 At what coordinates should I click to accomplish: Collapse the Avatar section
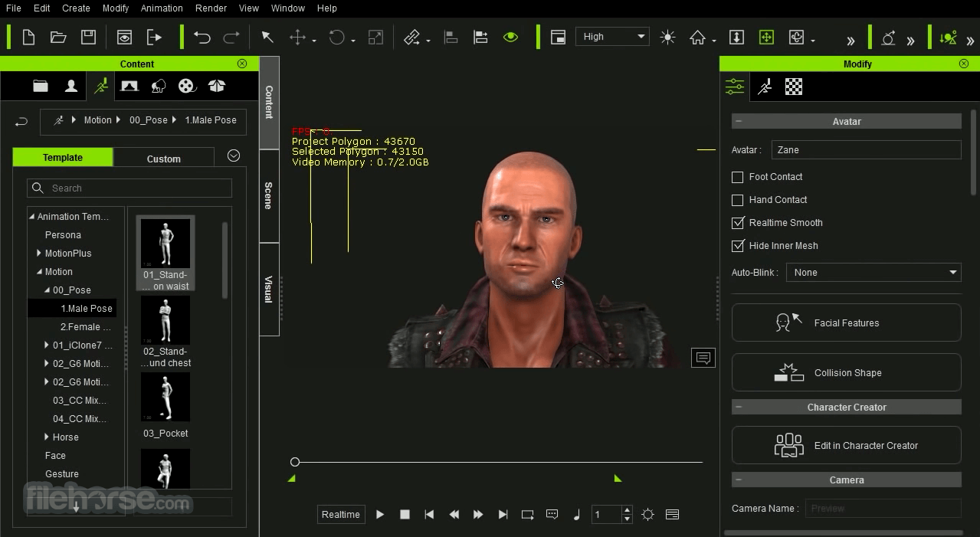[x=739, y=121]
